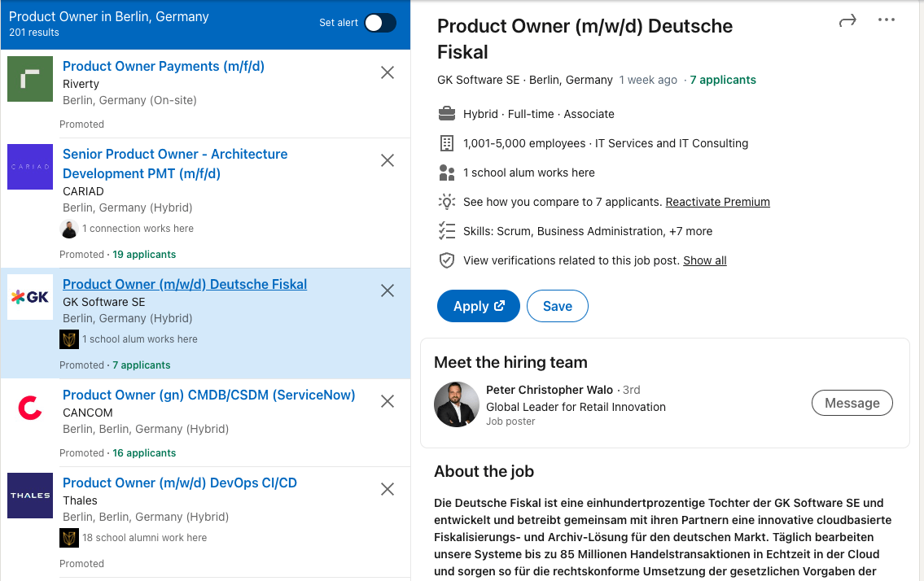Click the lightbulb compare applicants icon
924x581 pixels.
point(447,202)
